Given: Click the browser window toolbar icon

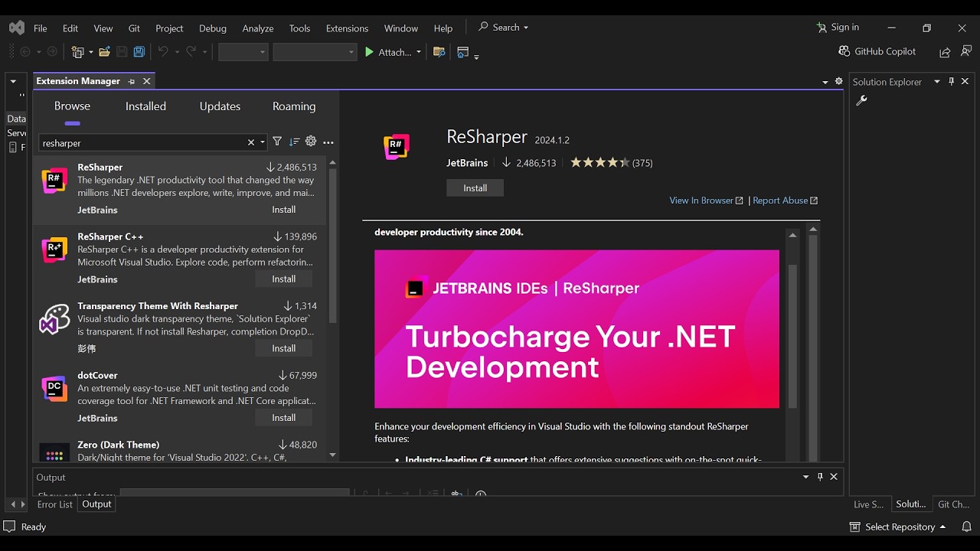Looking at the screenshot, I should click(x=462, y=52).
